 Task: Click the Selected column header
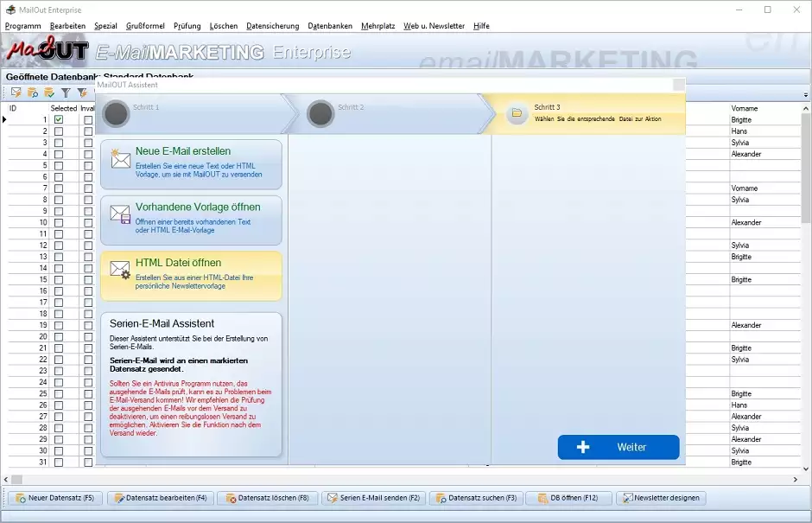tap(64, 108)
